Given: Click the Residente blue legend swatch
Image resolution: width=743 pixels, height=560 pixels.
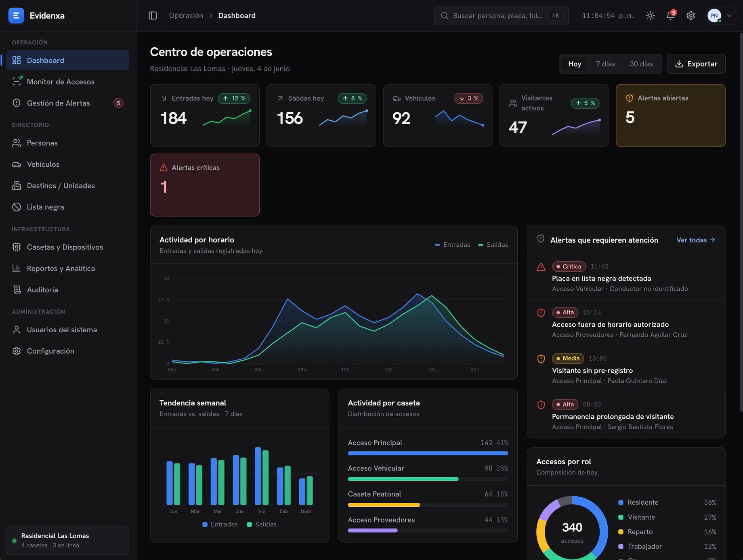Looking at the screenshot, I should coord(621,503).
